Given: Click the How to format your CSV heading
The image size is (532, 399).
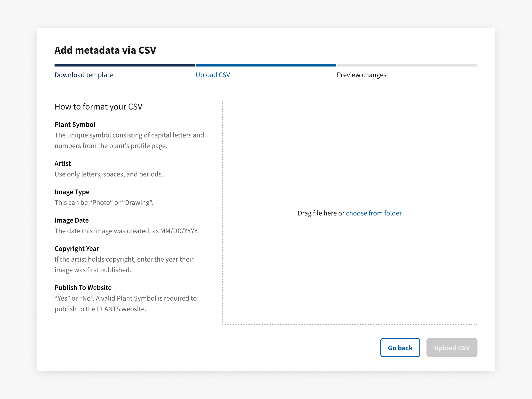Looking at the screenshot, I should [x=98, y=107].
